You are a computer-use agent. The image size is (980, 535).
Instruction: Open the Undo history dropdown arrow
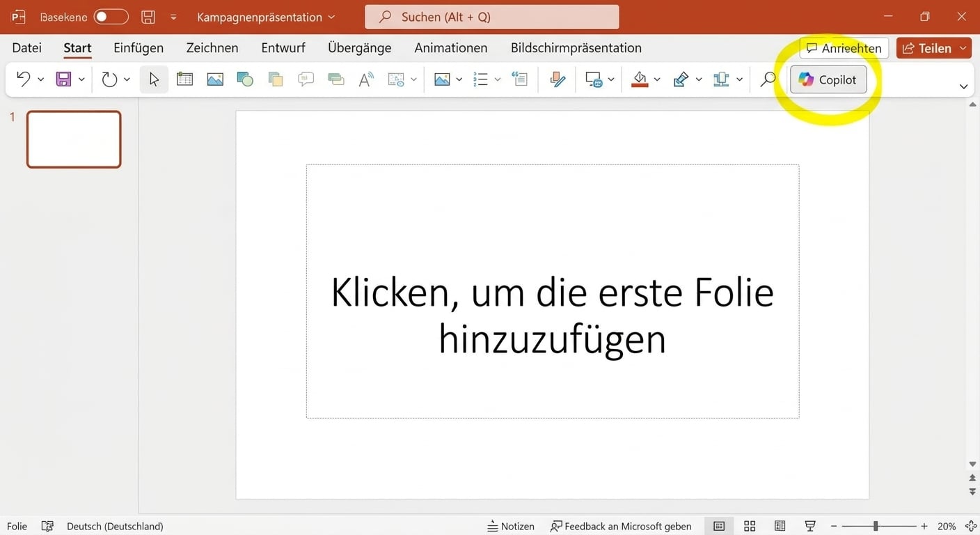point(40,80)
